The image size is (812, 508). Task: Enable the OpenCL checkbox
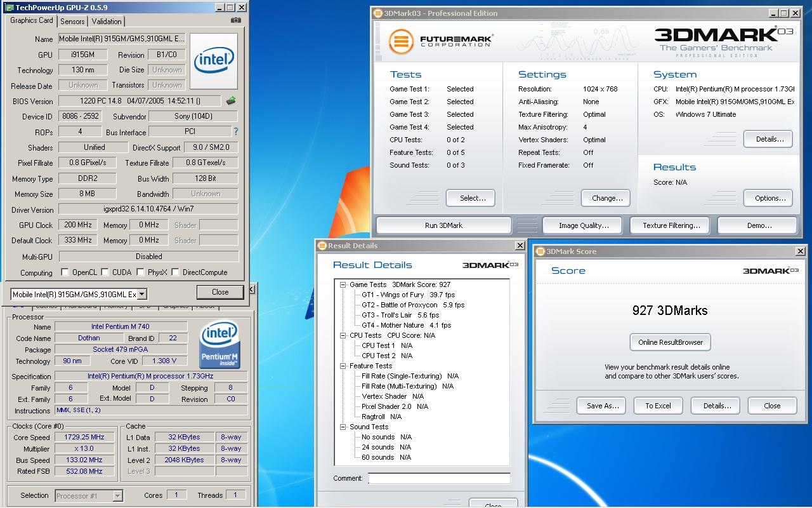pos(65,272)
